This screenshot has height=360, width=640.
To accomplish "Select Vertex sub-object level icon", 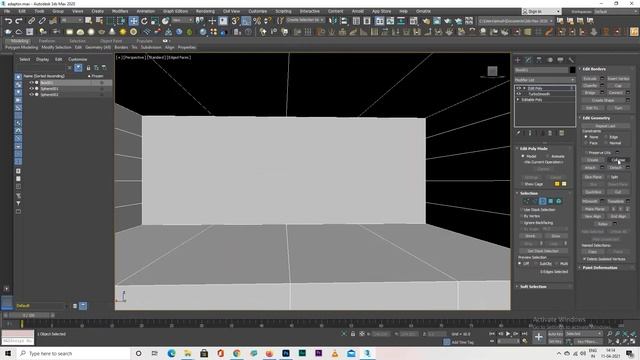I will [527, 201].
